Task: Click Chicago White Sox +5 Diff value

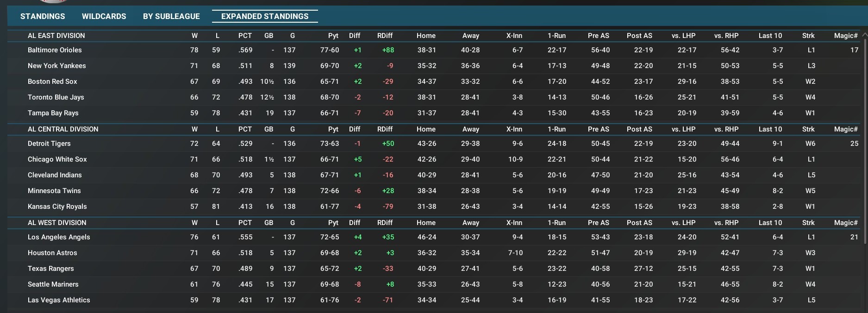Action: 357,159
